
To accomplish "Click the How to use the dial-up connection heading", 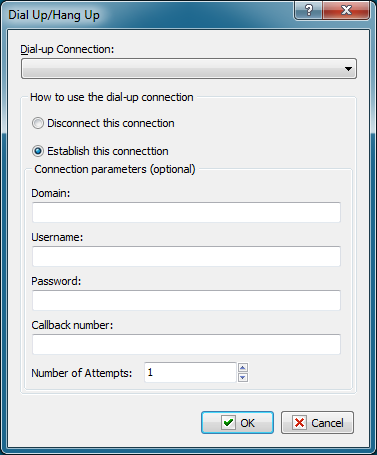I will 112,97.
